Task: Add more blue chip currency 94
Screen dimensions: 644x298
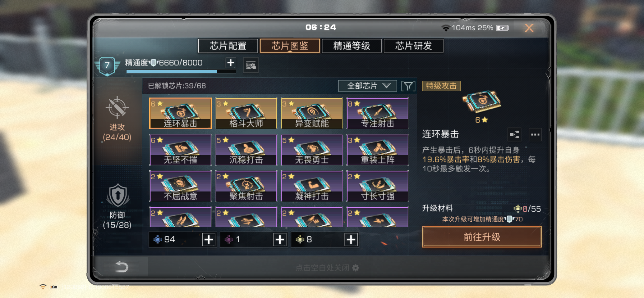Action: [x=209, y=239]
